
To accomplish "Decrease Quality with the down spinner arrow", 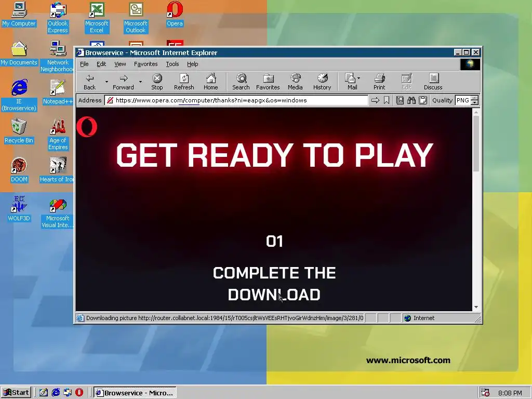I will pyautogui.click(x=475, y=102).
